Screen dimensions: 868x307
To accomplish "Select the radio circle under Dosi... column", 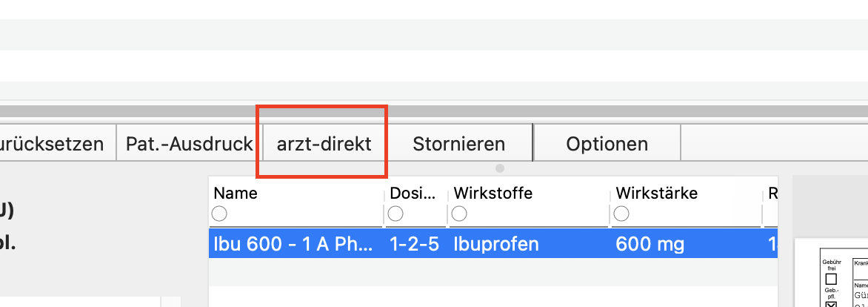I will pos(395,214).
